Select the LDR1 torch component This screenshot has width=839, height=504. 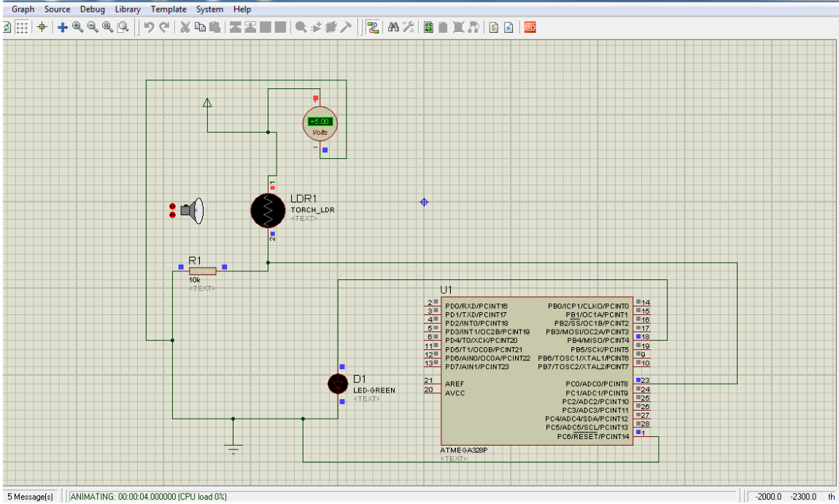[x=268, y=211]
